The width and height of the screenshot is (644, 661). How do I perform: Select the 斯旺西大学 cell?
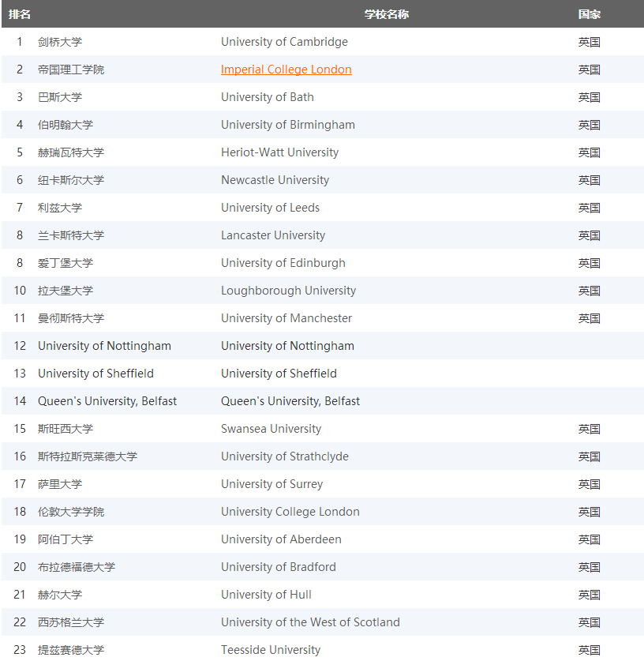[x=66, y=429]
